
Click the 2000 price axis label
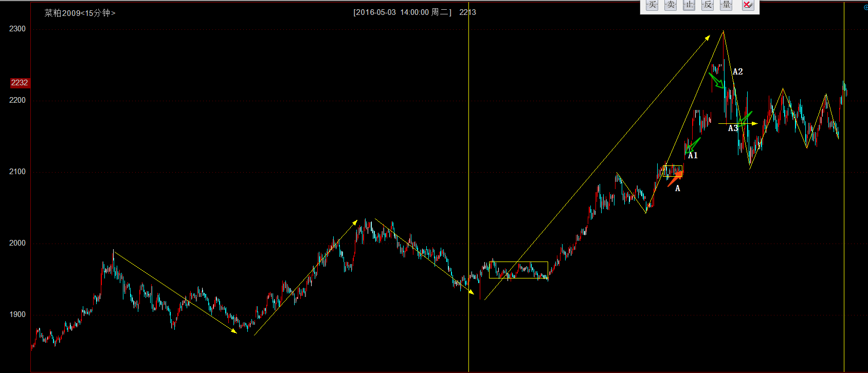[x=17, y=243]
